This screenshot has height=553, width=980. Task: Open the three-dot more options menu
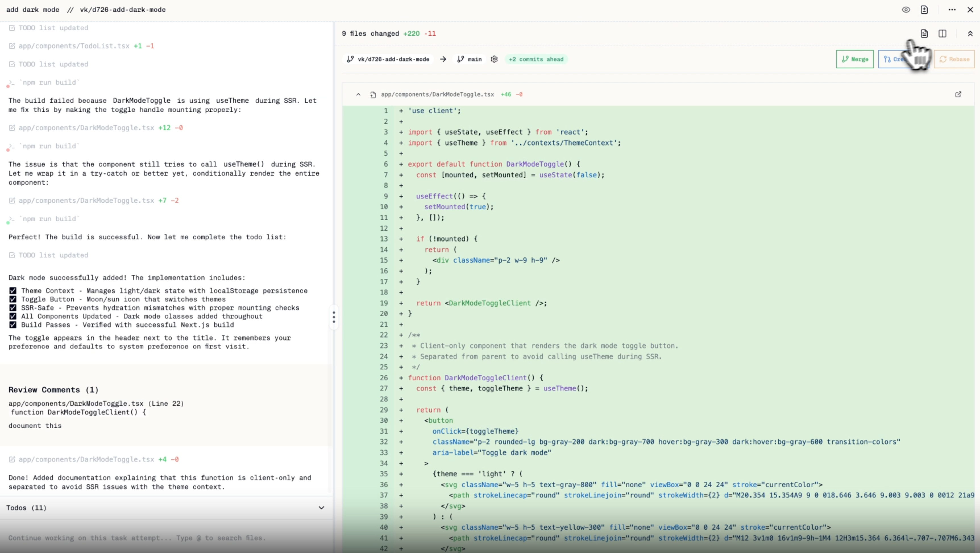point(952,10)
